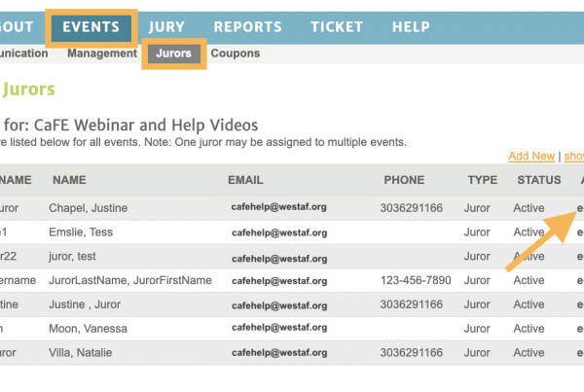This screenshot has width=584, height=392.
Task: Switch to the Management sub-tab
Action: point(102,53)
